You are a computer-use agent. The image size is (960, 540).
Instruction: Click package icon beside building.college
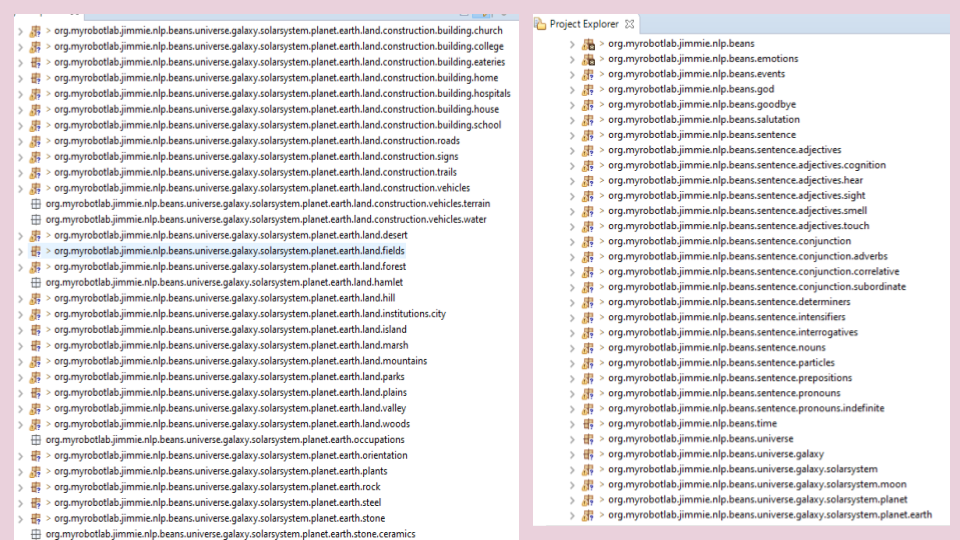click(x=36, y=47)
